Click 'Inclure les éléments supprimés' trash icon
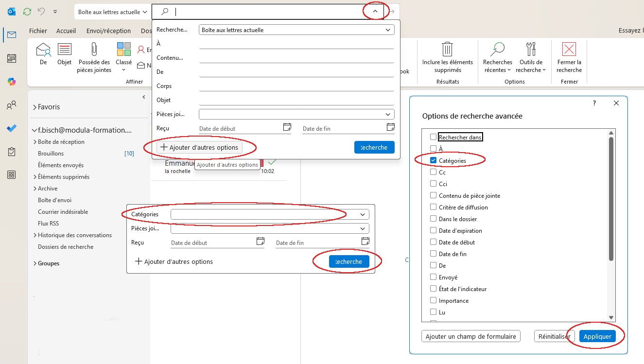This screenshot has height=364, width=644. point(447,50)
